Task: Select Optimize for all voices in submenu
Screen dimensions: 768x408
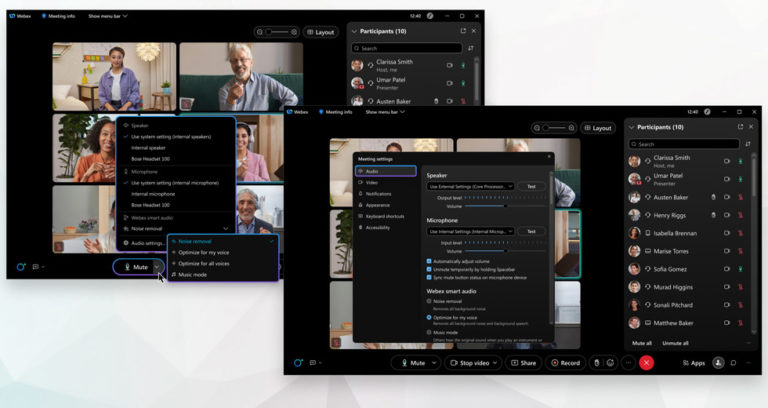Action: point(204,264)
